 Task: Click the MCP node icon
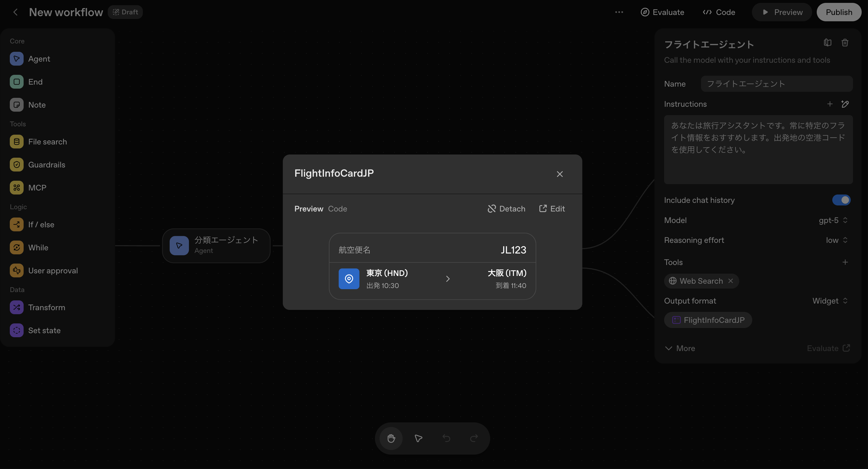[16, 188]
